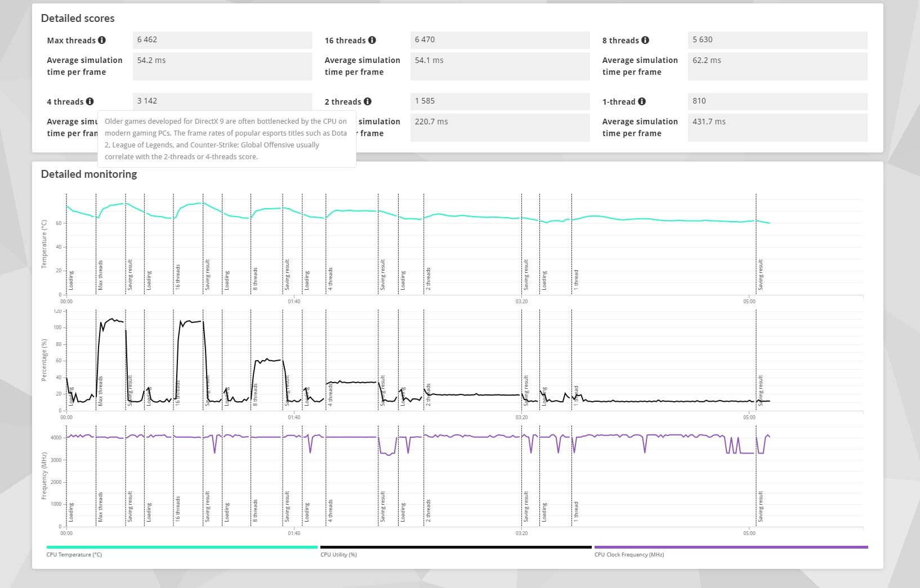Viewport: 920px width, 588px height.
Task: Show info for the 2 threads score
Action: click(x=368, y=101)
